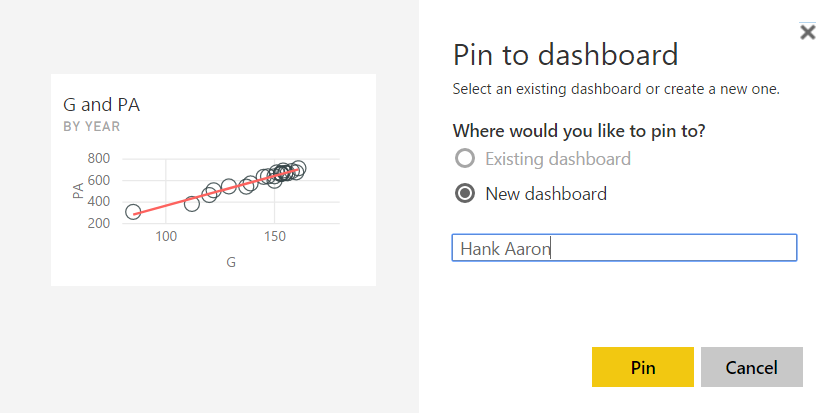Select the second scatter point from left
Viewport: 831px width, 420px height.
click(192, 204)
